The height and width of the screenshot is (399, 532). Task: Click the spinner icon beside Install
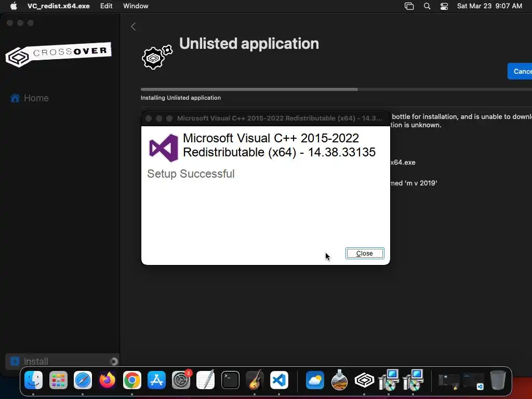[x=114, y=362]
